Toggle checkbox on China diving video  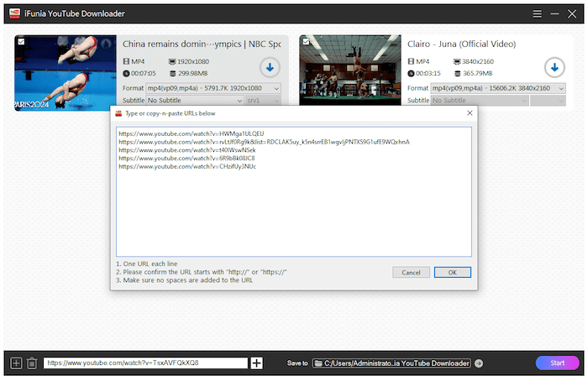tap(21, 41)
